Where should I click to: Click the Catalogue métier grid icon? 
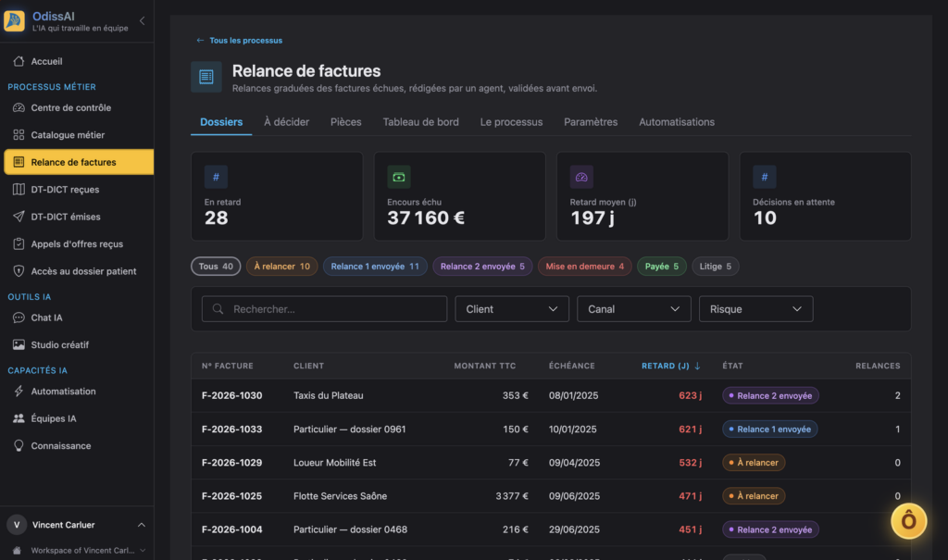click(19, 135)
